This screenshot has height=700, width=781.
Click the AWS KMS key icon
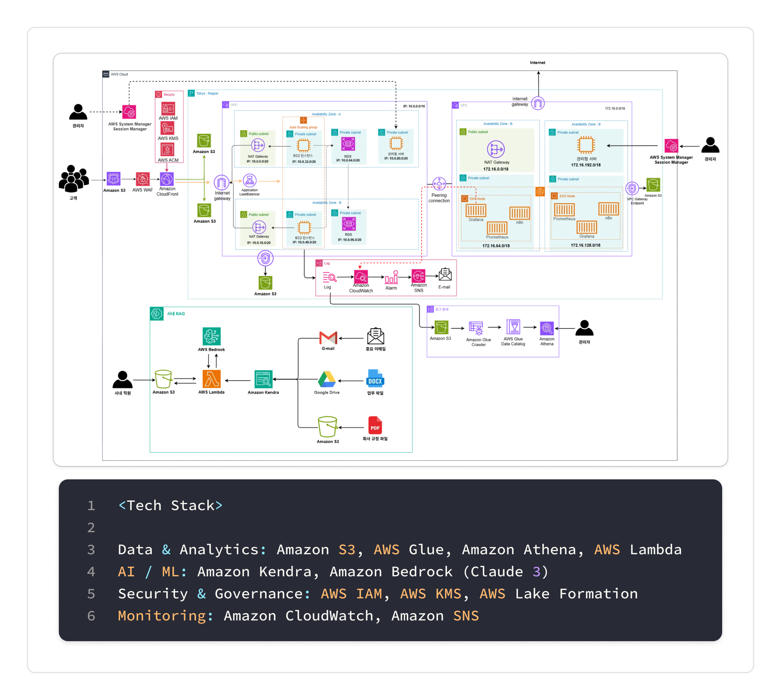(x=168, y=128)
